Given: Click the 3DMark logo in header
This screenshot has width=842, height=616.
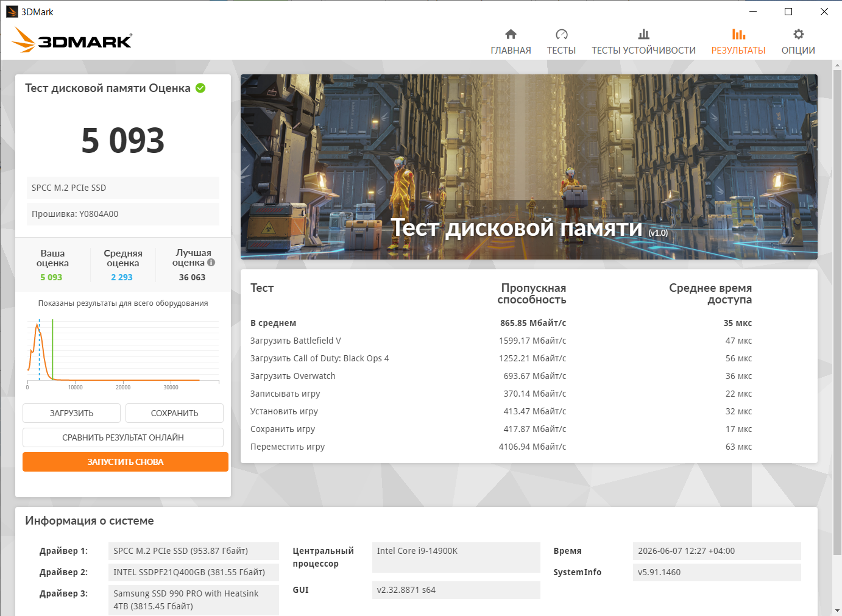Looking at the screenshot, I should [72, 40].
